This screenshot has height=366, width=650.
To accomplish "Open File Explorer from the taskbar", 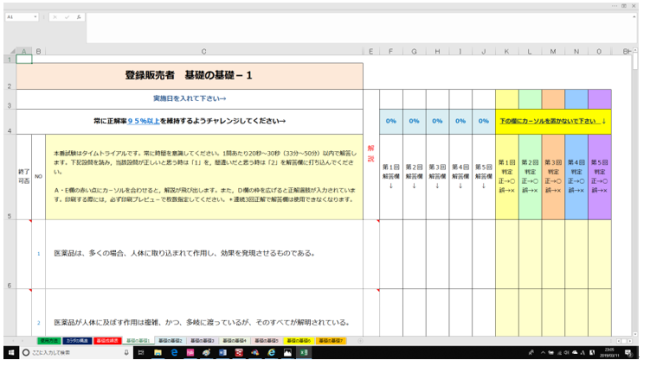I will [x=158, y=352].
